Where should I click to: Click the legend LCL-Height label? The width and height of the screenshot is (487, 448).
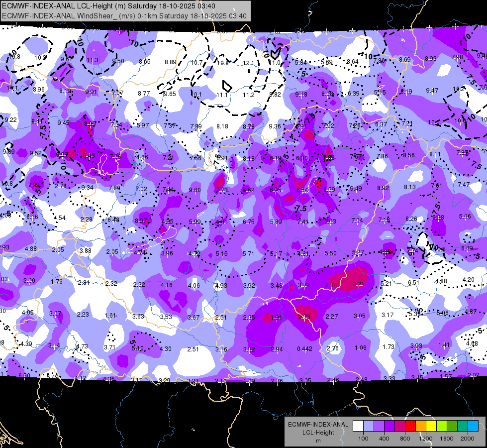click(318, 433)
